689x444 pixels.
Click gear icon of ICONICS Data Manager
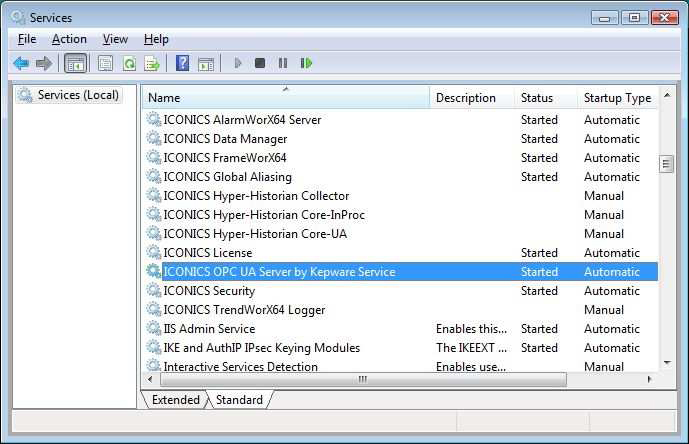tap(154, 138)
